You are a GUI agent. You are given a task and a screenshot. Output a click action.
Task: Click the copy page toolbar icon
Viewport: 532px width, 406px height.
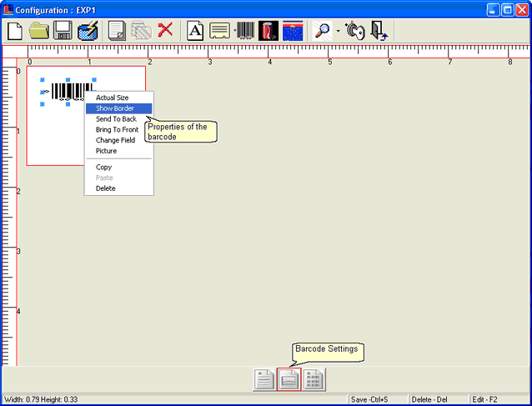point(117,31)
